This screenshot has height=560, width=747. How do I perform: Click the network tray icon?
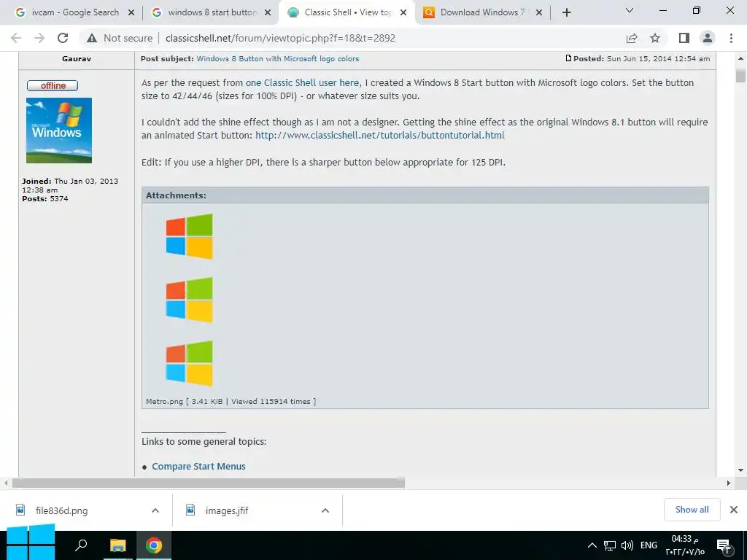610,545
